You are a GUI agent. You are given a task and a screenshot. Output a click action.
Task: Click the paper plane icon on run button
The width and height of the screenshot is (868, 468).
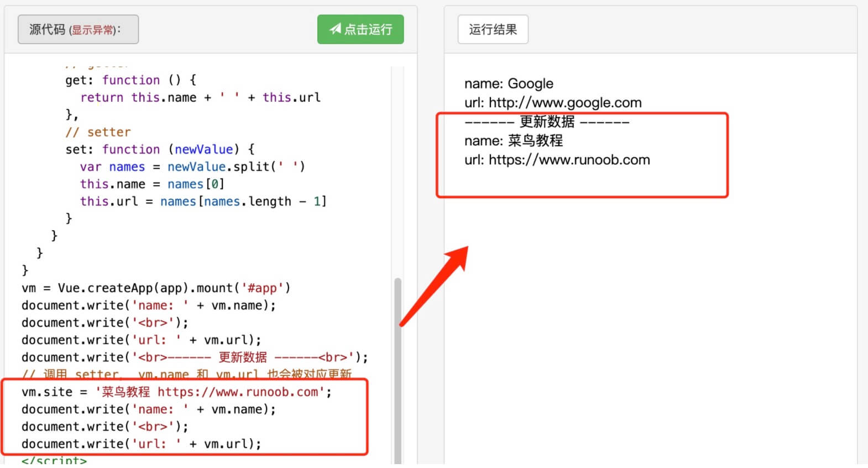point(335,29)
